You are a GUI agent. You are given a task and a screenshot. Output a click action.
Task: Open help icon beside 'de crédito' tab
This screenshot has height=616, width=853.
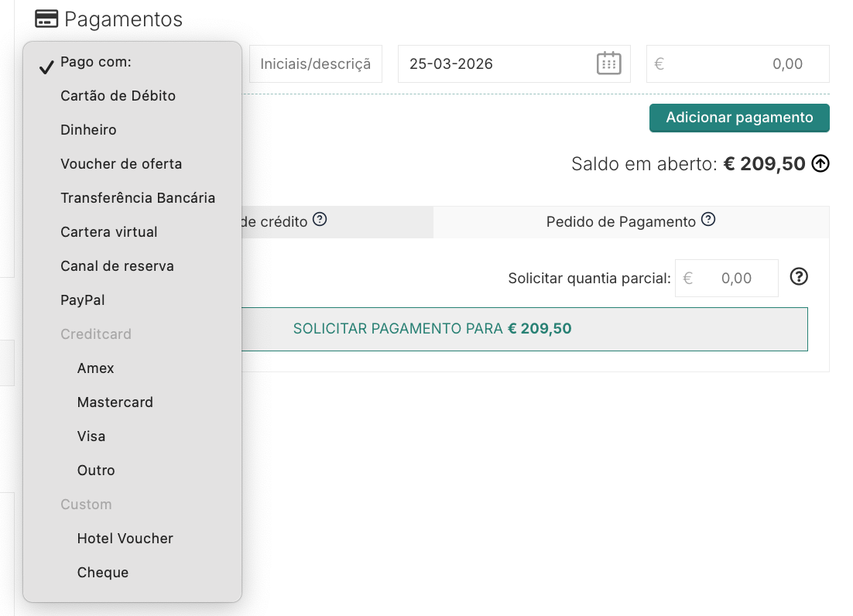320,219
